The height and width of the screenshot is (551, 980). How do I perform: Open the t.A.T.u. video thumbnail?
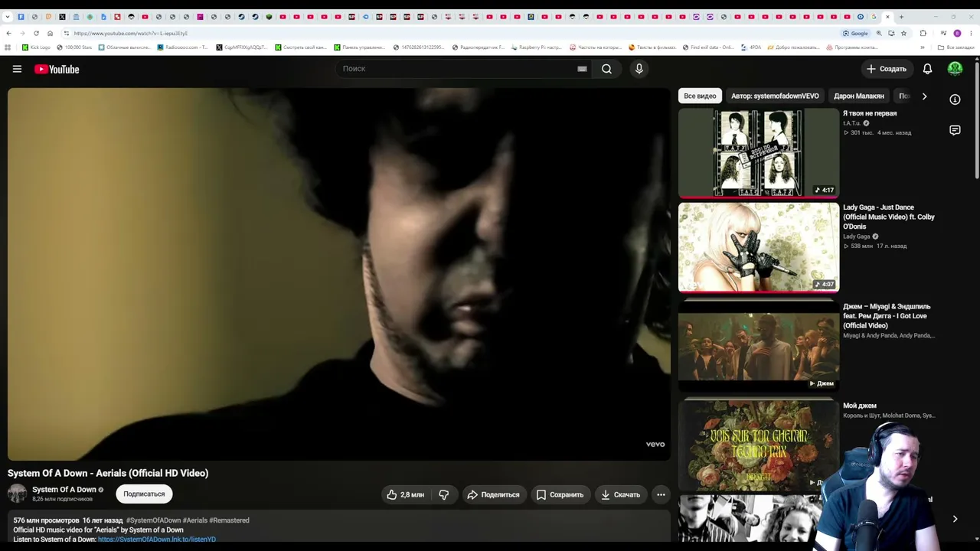[759, 152]
